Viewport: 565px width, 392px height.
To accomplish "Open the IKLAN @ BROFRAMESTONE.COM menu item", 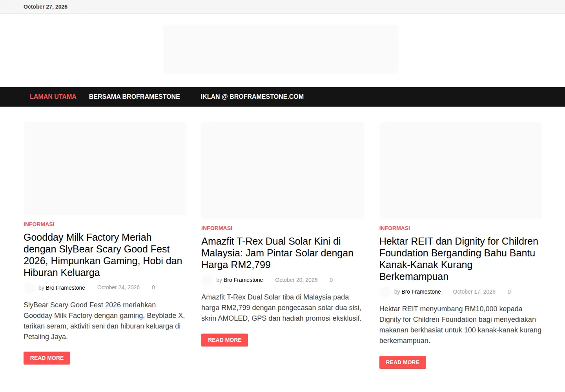I will (x=252, y=96).
